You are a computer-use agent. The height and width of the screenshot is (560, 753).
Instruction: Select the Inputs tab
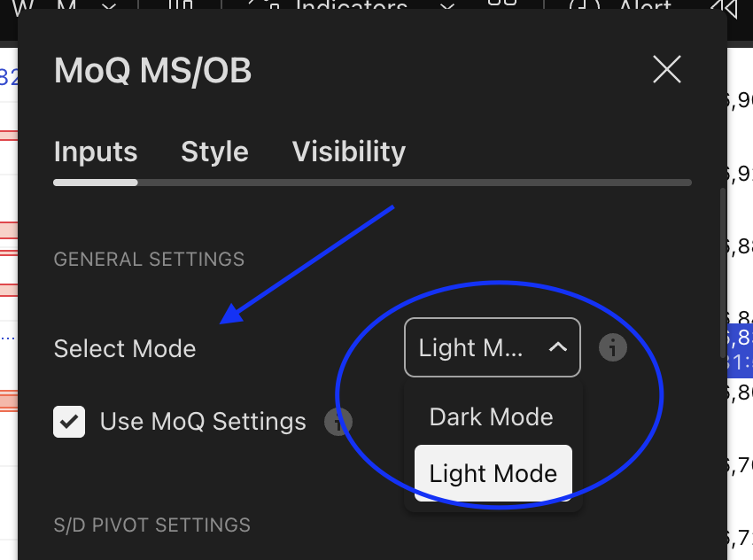tap(96, 152)
